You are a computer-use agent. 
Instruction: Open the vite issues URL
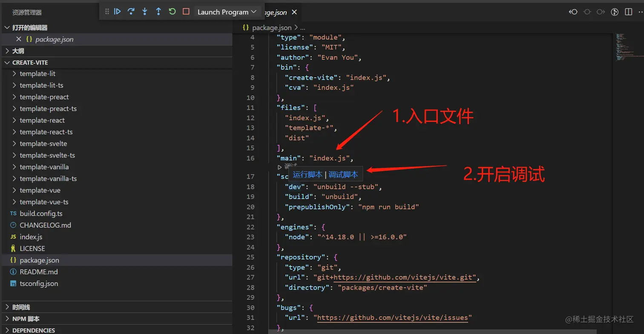[393, 318]
